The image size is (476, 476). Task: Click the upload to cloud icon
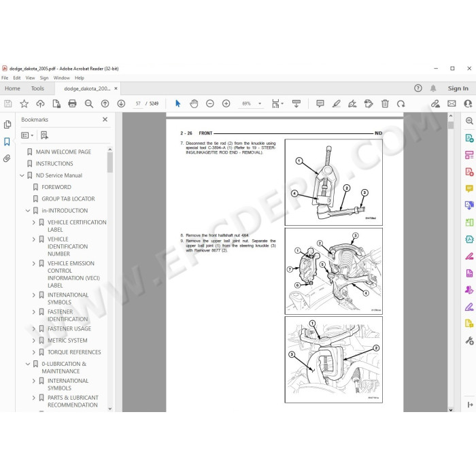click(40, 104)
